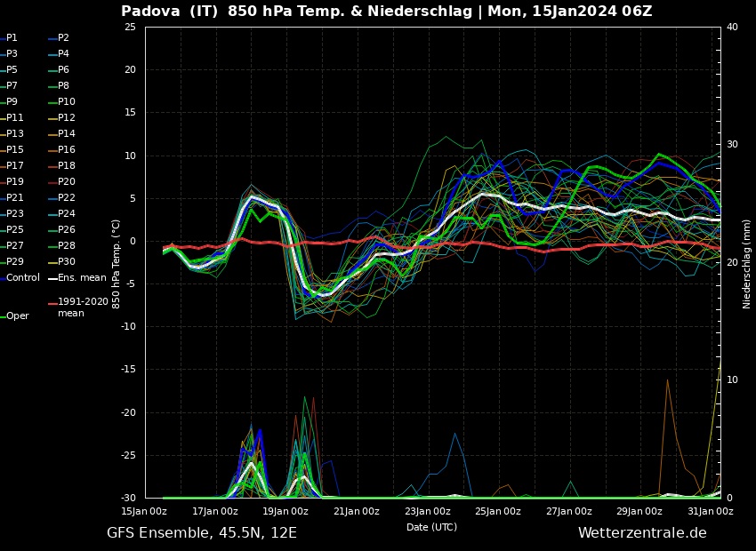Click the P17 legend label
This screenshot has height=551, width=756.
pyautogui.click(x=15, y=165)
